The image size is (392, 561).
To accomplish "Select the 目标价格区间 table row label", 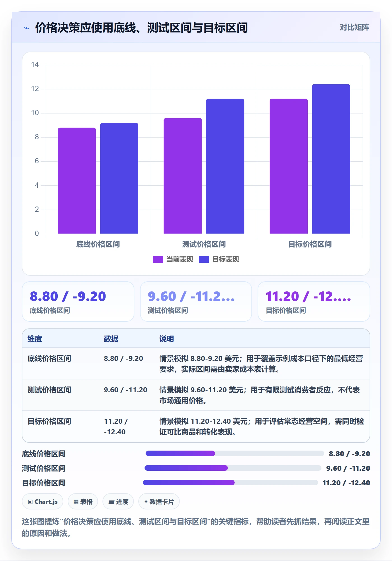I will [49, 421].
